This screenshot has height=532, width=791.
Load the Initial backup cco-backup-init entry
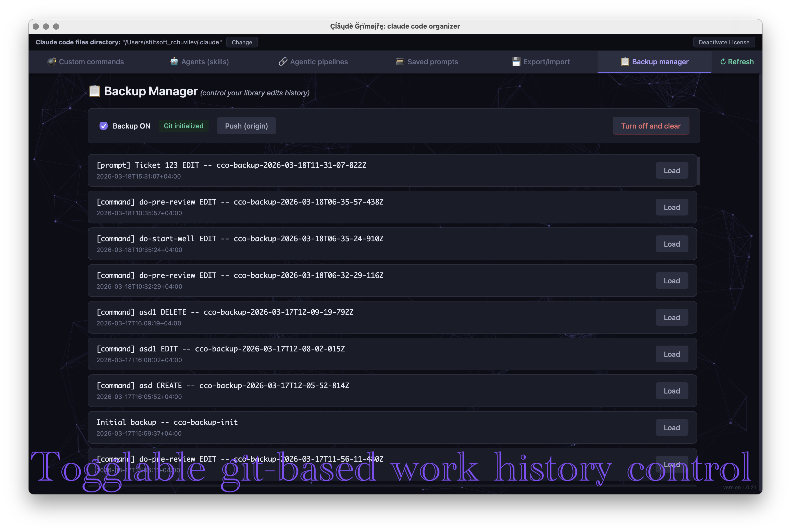pos(672,428)
